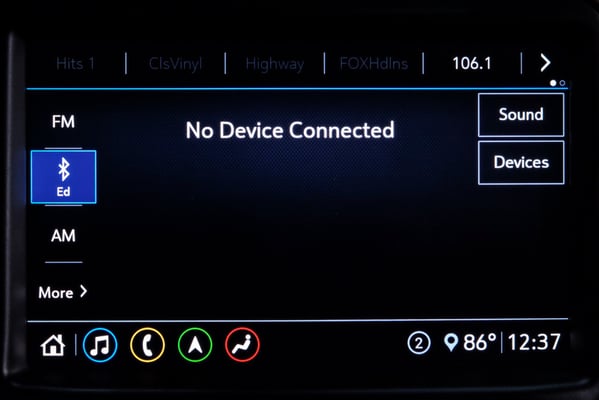Open the red seat climate icon
This screenshot has height=400, width=599.
click(243, 345)
